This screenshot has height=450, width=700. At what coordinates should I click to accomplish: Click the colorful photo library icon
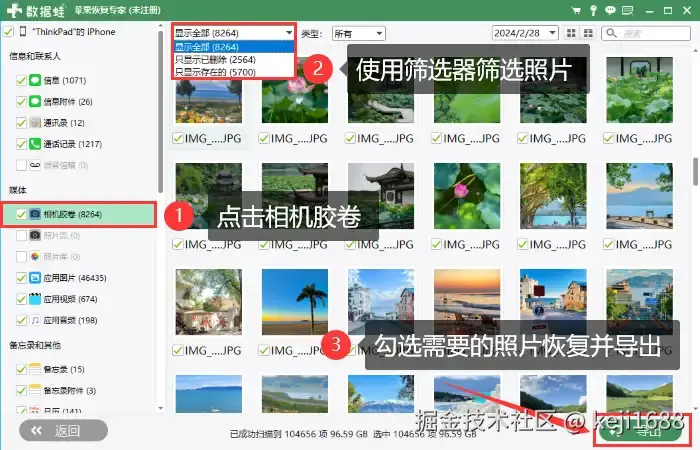(35, 256)
